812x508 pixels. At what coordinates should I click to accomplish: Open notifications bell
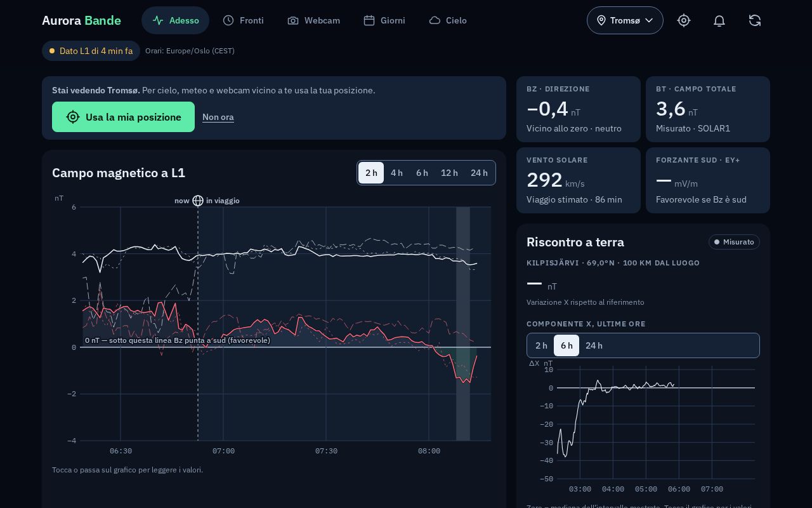point(719,20)
